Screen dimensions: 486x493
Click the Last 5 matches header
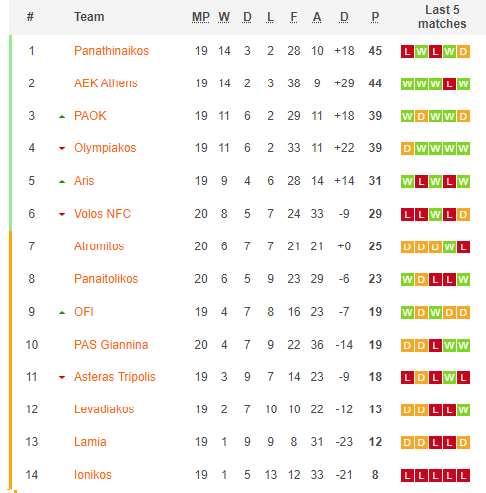pyautogui.click(x=442, y=17)
